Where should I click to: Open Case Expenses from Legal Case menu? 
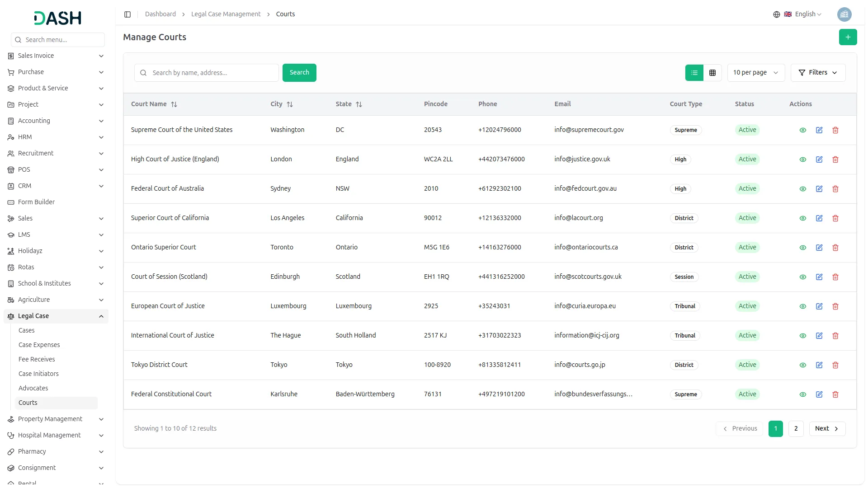pos(39,344)
